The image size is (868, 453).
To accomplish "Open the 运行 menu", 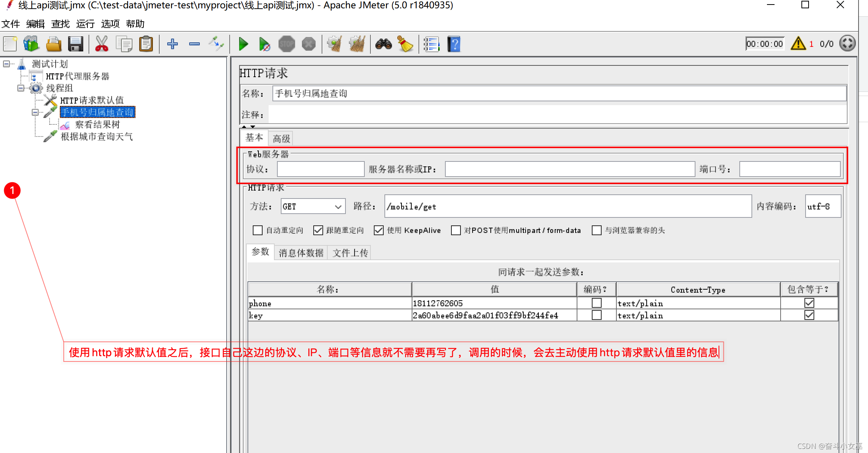I will pos(86,24).
